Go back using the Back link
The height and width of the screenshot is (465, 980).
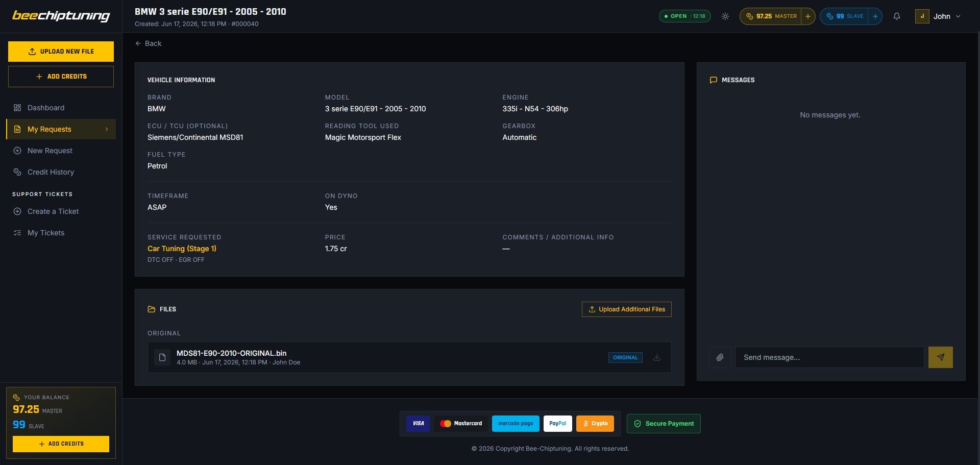click(x=148, y=43)
